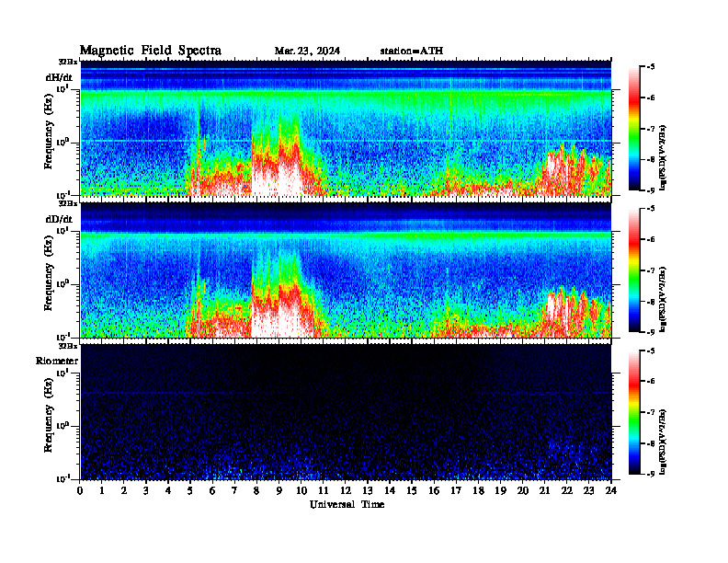This screenshot has height=563, width=728.
Task: Click the "-7" label on dD/dt color bar
Action: (651, 270)
